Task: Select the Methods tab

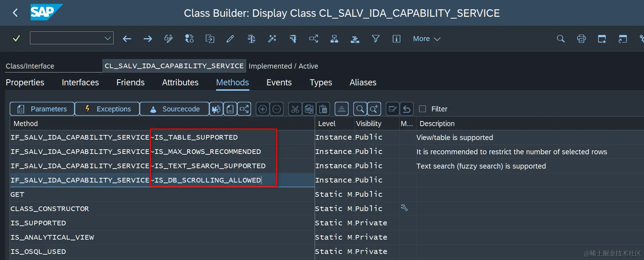Action: coord(233,82)
